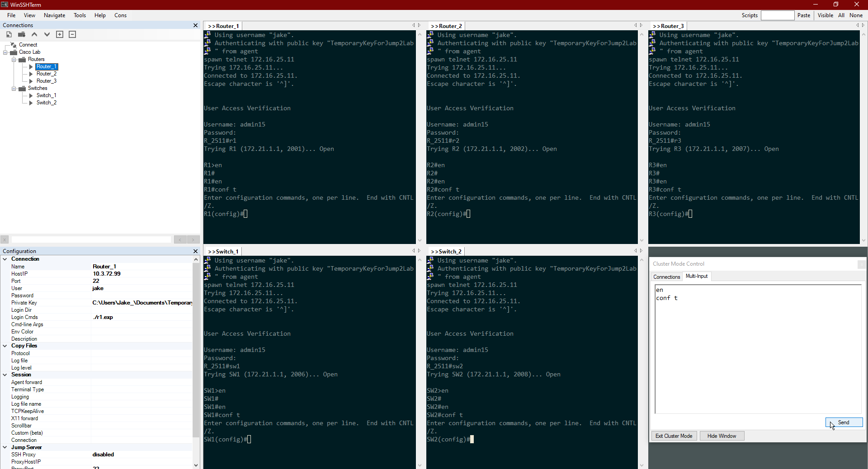
Task: Create a new connection with the document icon
Action: pyautogui.click(x=9, y=34)
